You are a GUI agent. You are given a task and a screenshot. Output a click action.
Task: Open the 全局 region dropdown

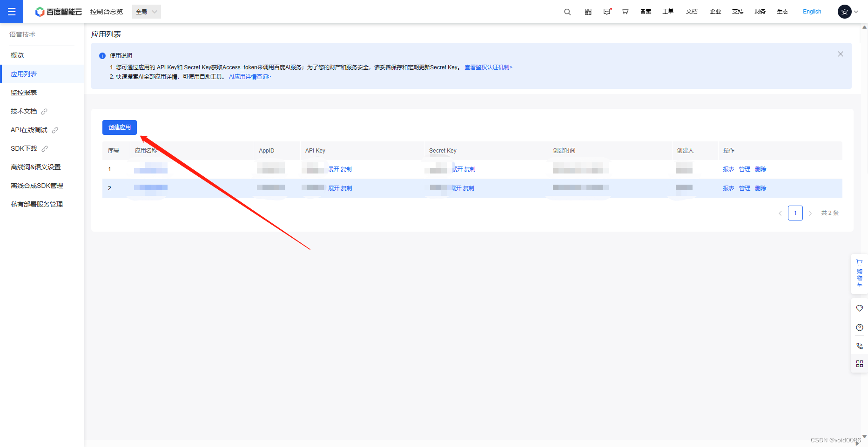147,12
